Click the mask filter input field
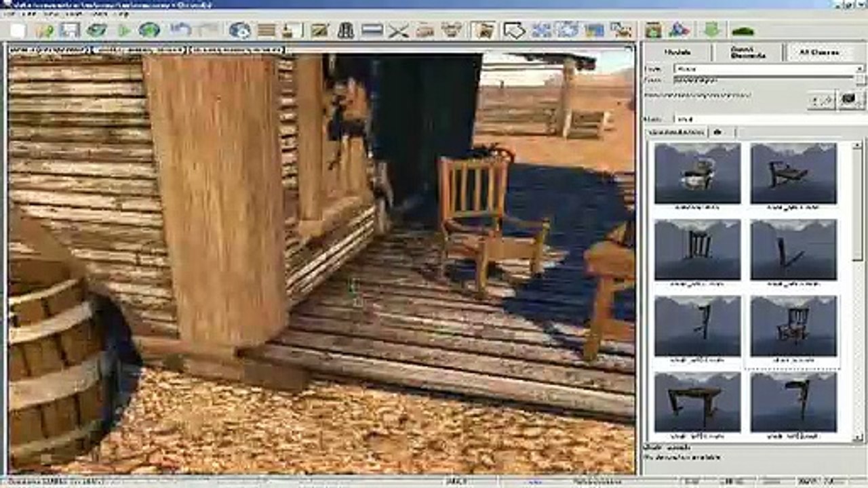 point(769,119)
